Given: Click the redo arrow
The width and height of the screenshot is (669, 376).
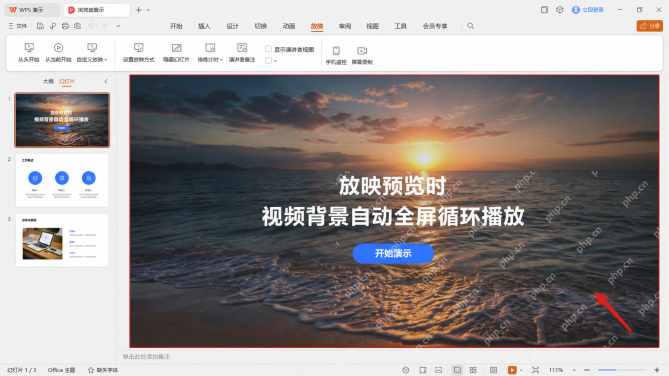Looking at the screenshot, I should 105,26.
